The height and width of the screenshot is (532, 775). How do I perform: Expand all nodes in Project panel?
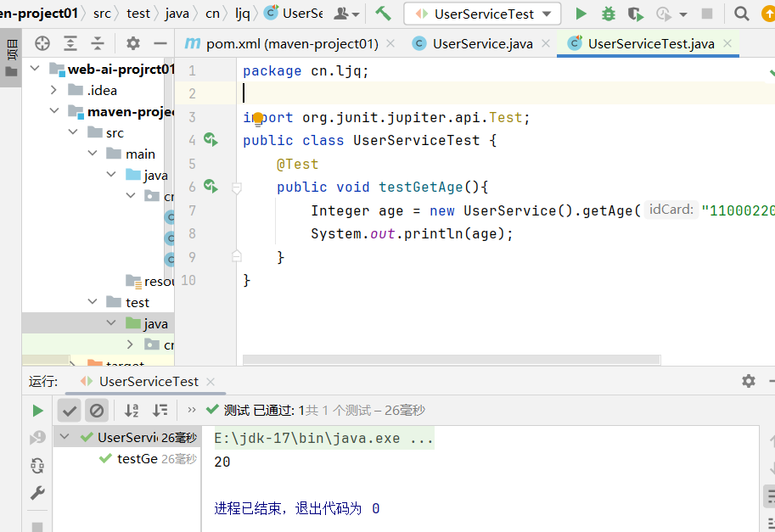point(70,43)
